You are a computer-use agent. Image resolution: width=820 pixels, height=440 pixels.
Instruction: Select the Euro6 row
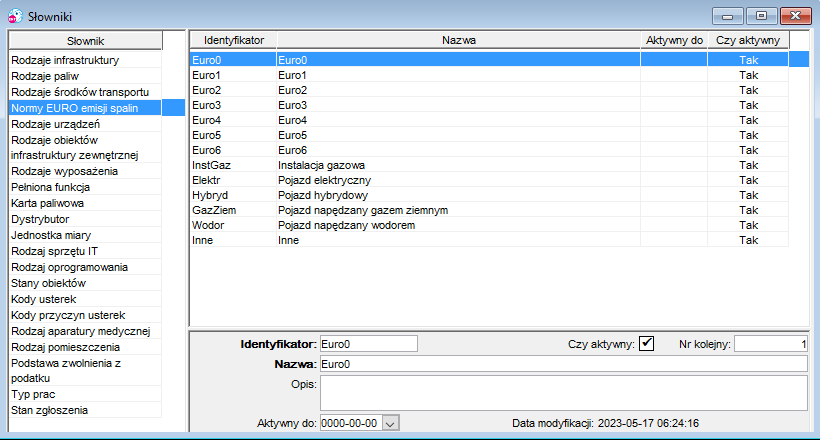coord(489,150)
